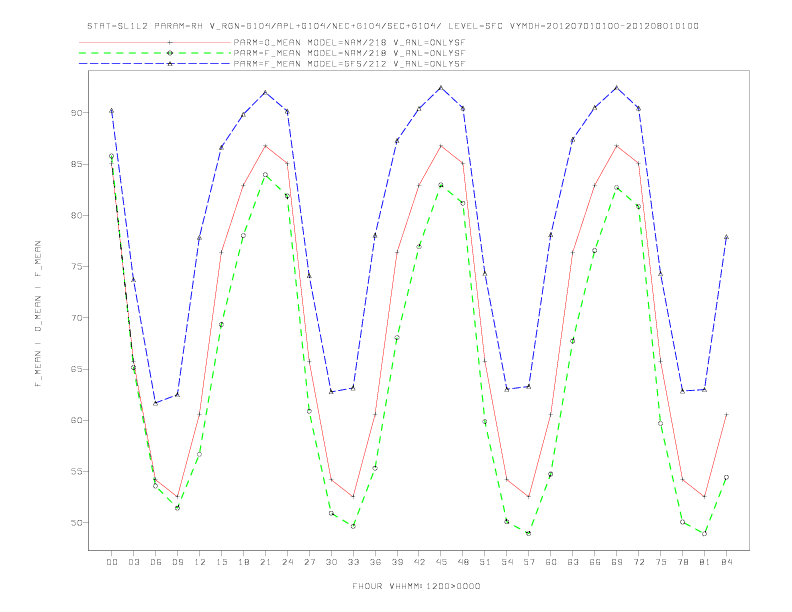The height and width of the screenshot is (612, 792).
Task: Click x-axis forecast hour label 45
Action: (x=441, y=562)
